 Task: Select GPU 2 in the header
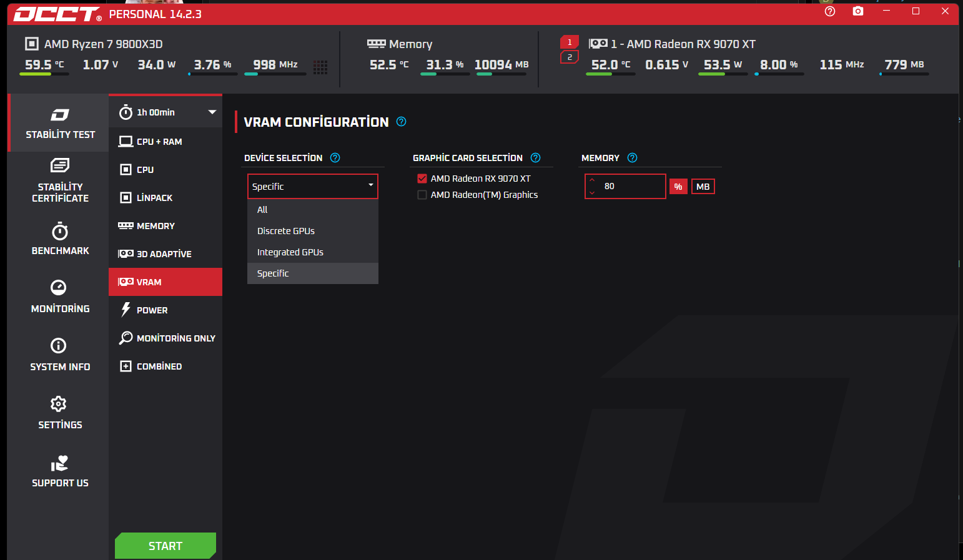coord(570,57)
